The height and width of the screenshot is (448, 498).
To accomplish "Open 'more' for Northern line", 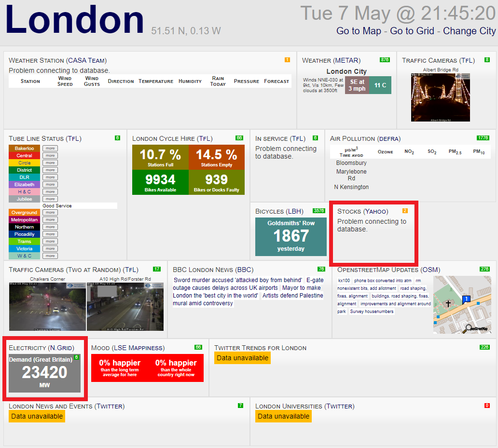I will tap(50, 227).
